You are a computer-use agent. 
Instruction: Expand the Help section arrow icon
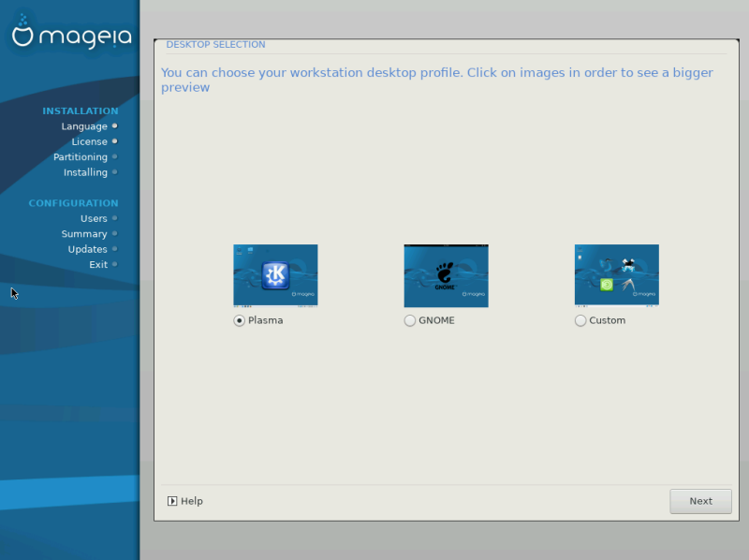pyautogui.click(x=172, y=501)
